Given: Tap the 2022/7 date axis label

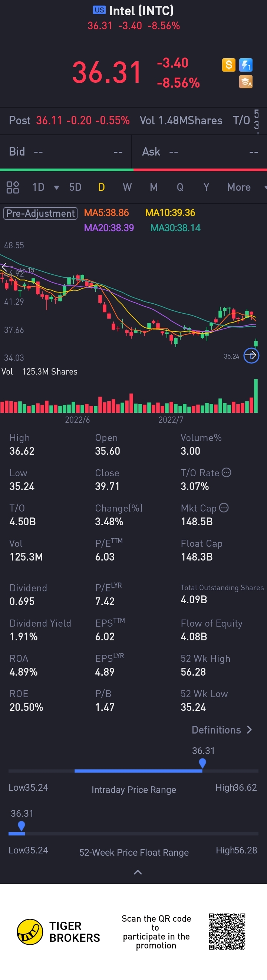Looking at the screenshot, I should coord(171,419).
